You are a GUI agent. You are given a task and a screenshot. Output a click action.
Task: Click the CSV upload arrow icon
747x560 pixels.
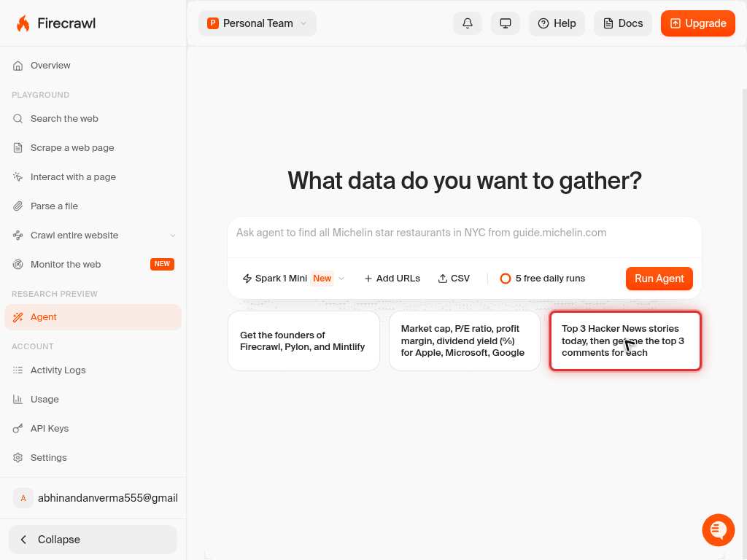point(443,279)
